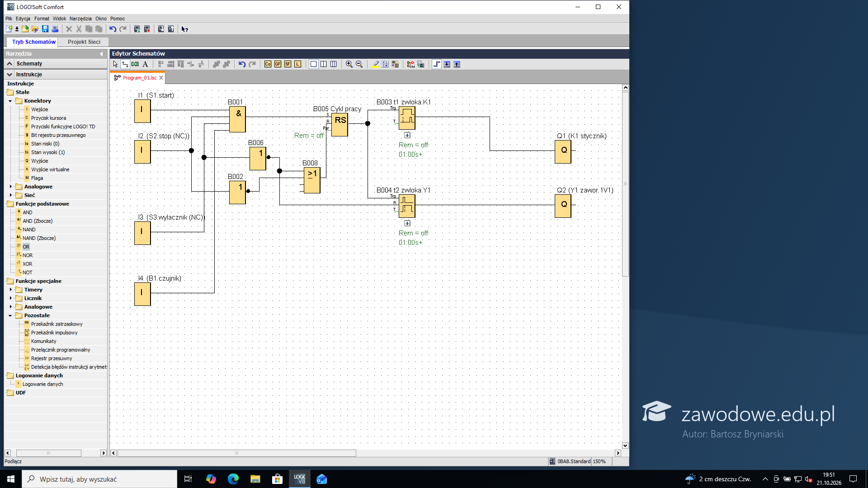Screen dimensions: 868x488
Task: Click the editor's horizontal scrollbar thumb
Action: 236,453
